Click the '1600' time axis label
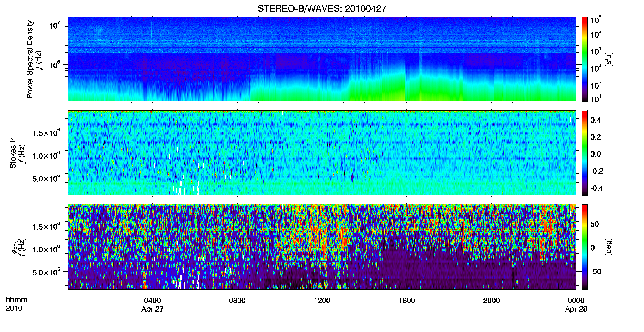The width and height of the screenshot is (644, 332). tap(406, 301)
